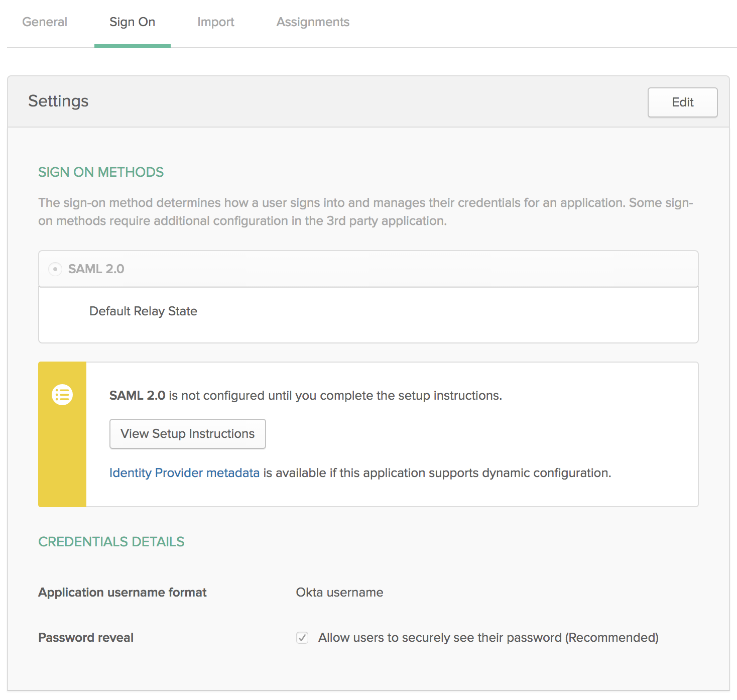Screen dimensions: 737x700
Task: Click the Credentials Details heading
Action: point(111,542)
